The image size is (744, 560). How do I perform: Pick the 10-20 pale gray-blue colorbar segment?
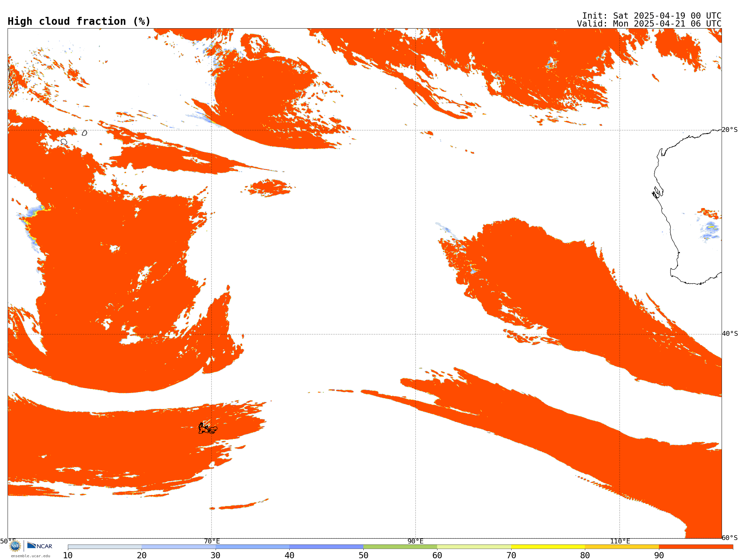tap(105, 547)
